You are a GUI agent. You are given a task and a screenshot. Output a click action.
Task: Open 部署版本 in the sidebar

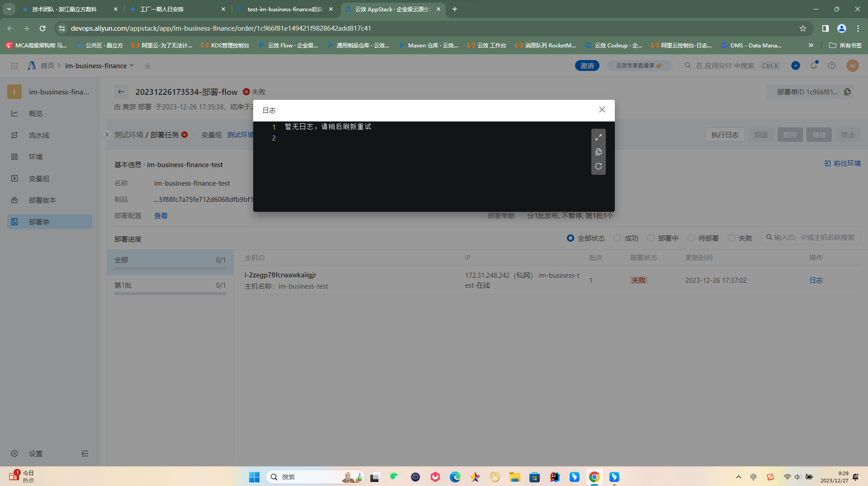click(x=50, y=200)
